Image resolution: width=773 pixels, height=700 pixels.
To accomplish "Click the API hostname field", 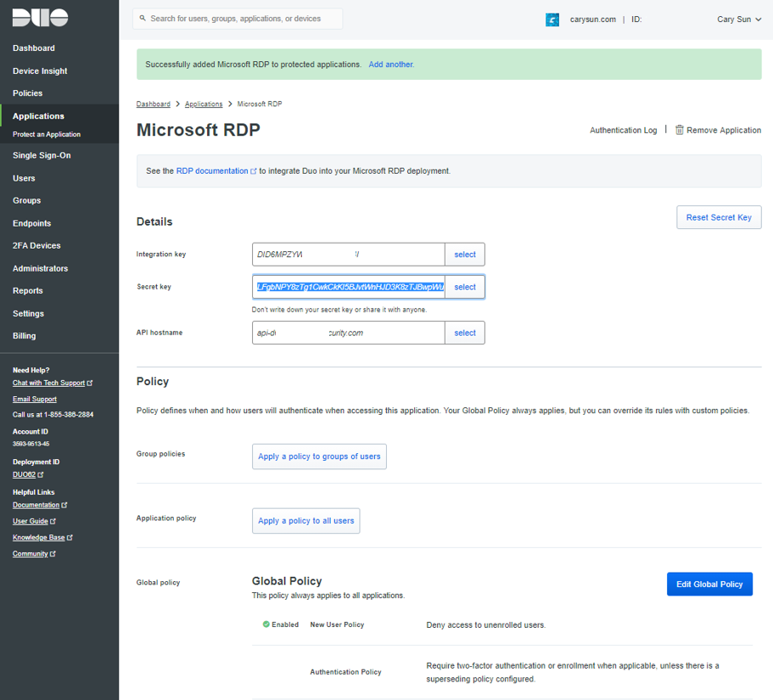I will click(x=349, y=333).
